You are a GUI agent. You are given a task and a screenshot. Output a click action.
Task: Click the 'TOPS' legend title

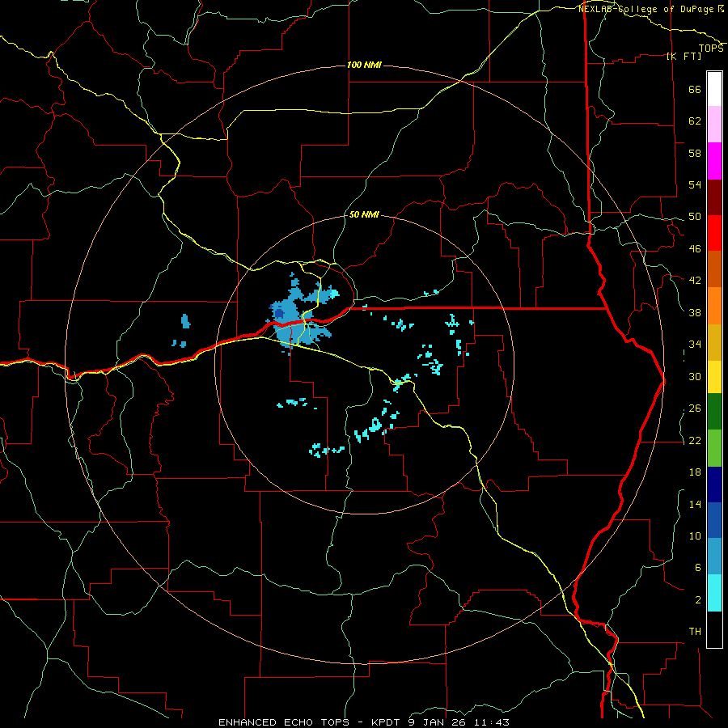click(x=711, y=49)
